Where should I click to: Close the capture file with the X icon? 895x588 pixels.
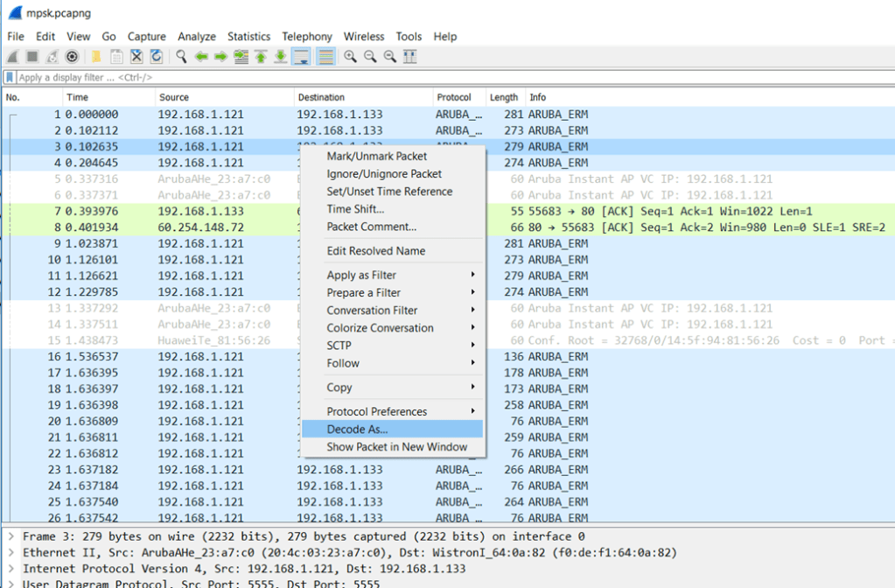coord(137,56)
